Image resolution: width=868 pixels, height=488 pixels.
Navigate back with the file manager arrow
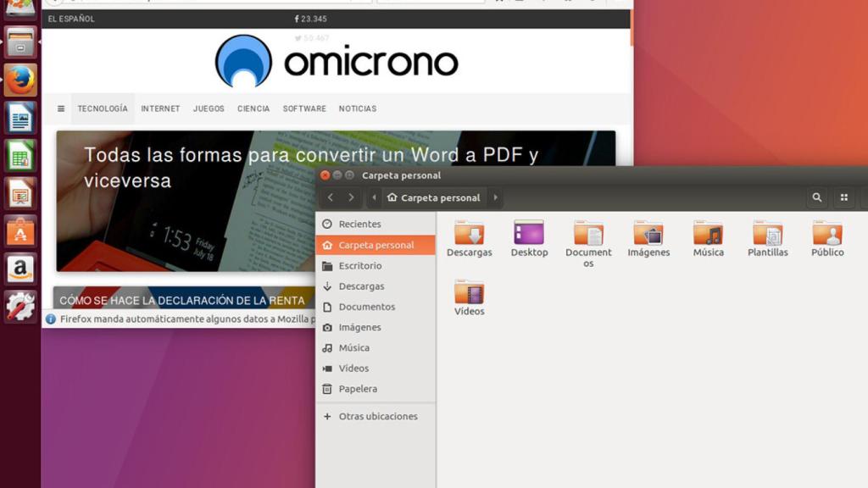coord(330,197)
